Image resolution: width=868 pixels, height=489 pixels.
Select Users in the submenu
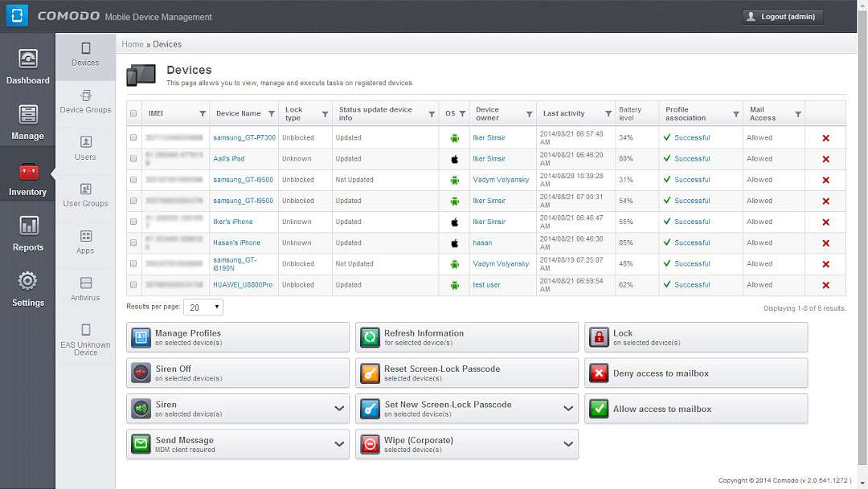pyautogui.click(x=85, y=149)
